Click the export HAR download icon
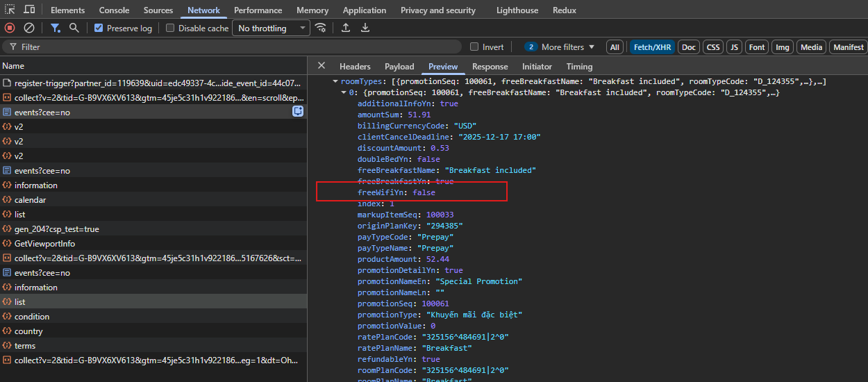 point(365,28)
